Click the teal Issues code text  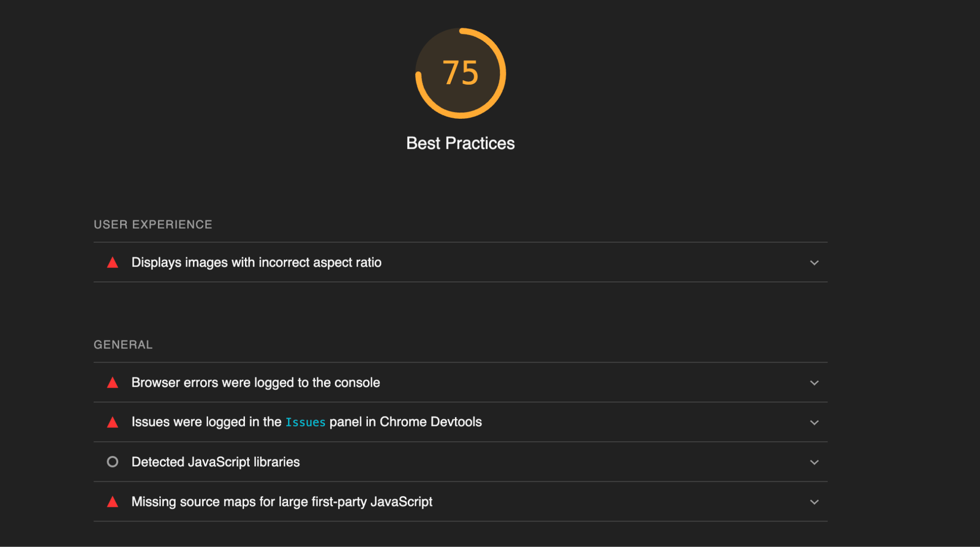point(305,423)
